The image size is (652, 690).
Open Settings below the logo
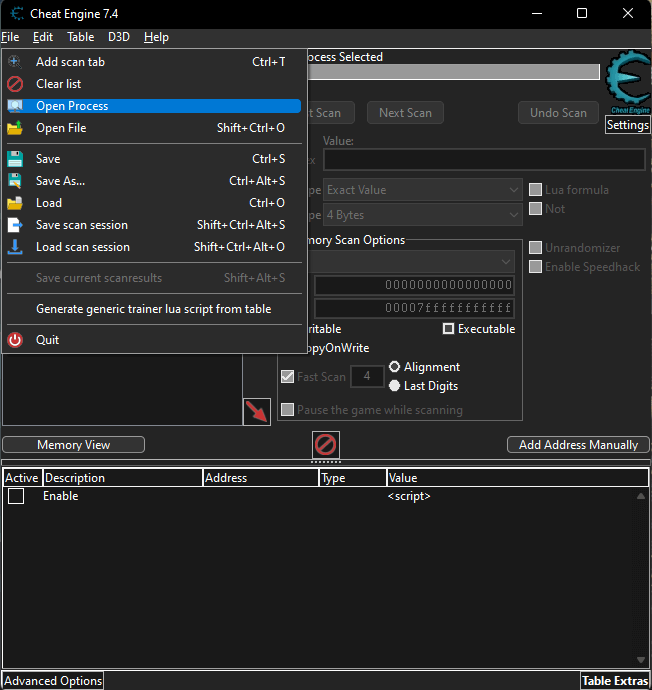(627, 125)
